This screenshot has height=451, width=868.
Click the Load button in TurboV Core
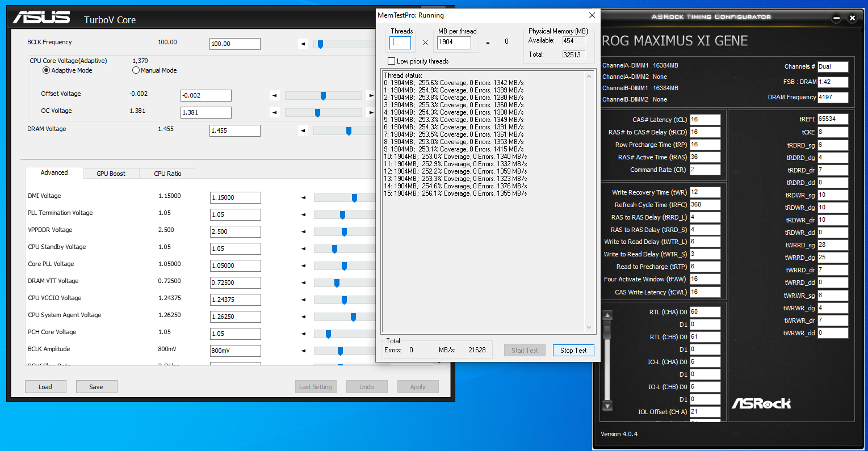[45, 387]
